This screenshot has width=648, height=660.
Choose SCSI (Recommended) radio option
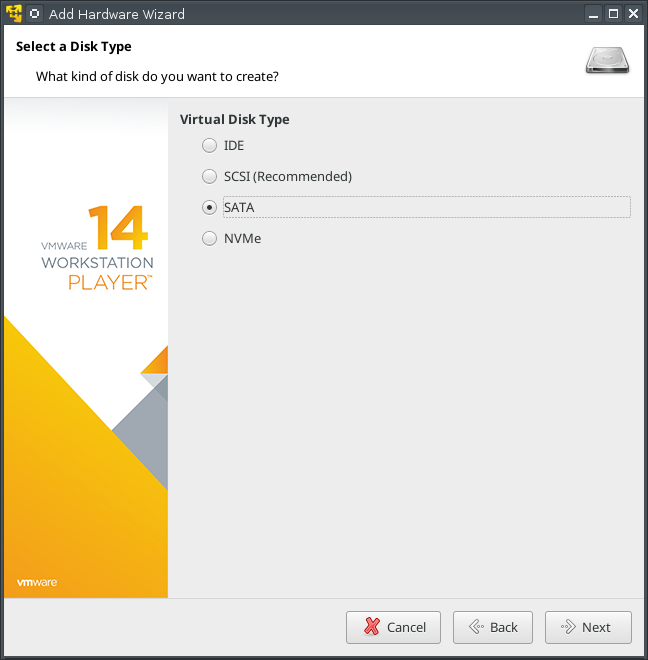point(209,176)
